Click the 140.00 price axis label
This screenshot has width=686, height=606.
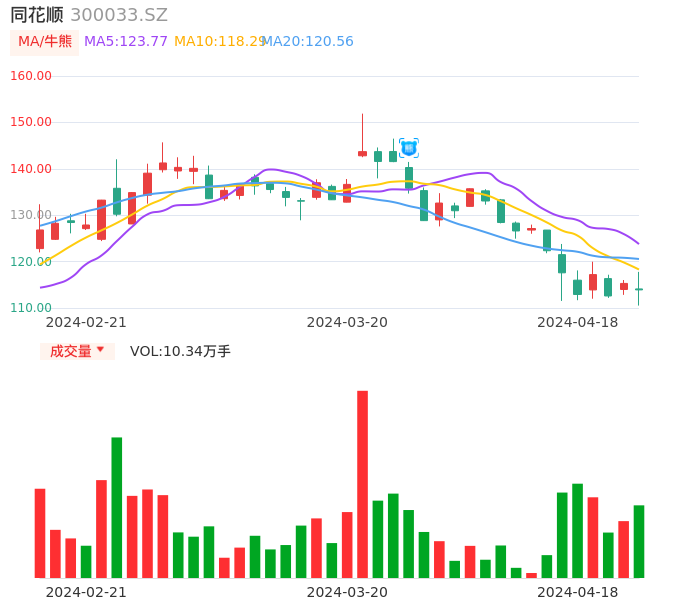[31, 169]
